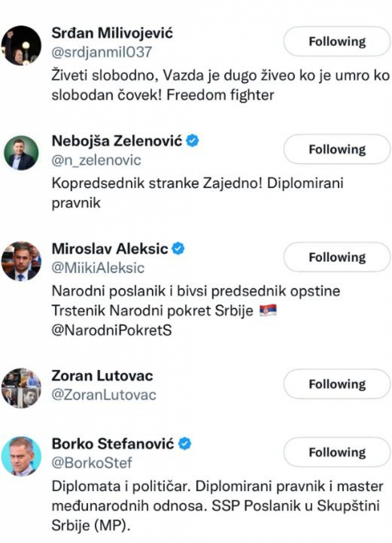Open Miroslav Aleksic's profile picture
Screen dimensions: 392x543
pos(21,261)
